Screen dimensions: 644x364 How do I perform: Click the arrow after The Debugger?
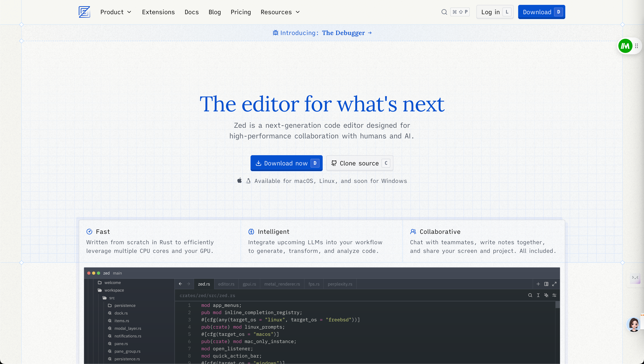tap(370, 33)
